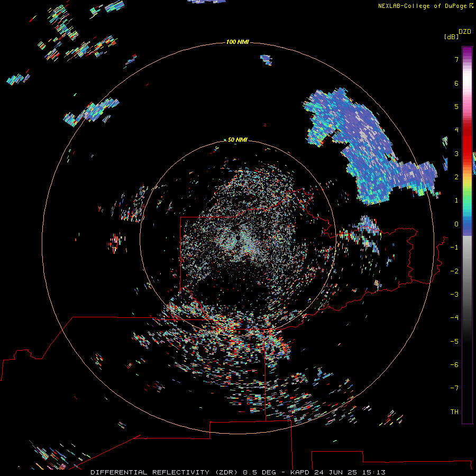Image resolution: width=476 pixels, height=476 pixels.
Task: Click the -3 value on color scale
Action: tap(454, 295)
